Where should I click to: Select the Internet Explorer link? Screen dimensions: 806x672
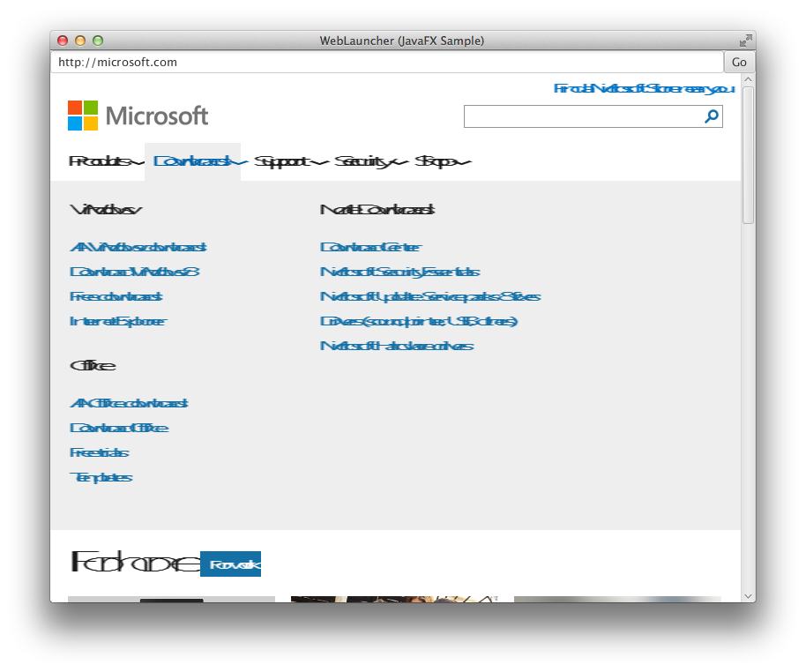coord(117,321)
